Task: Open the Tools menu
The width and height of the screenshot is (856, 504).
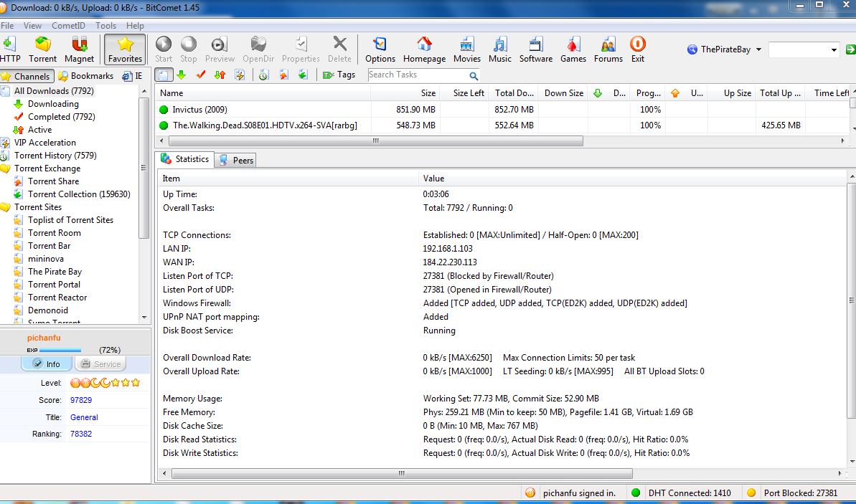Action: coord(105,26)
